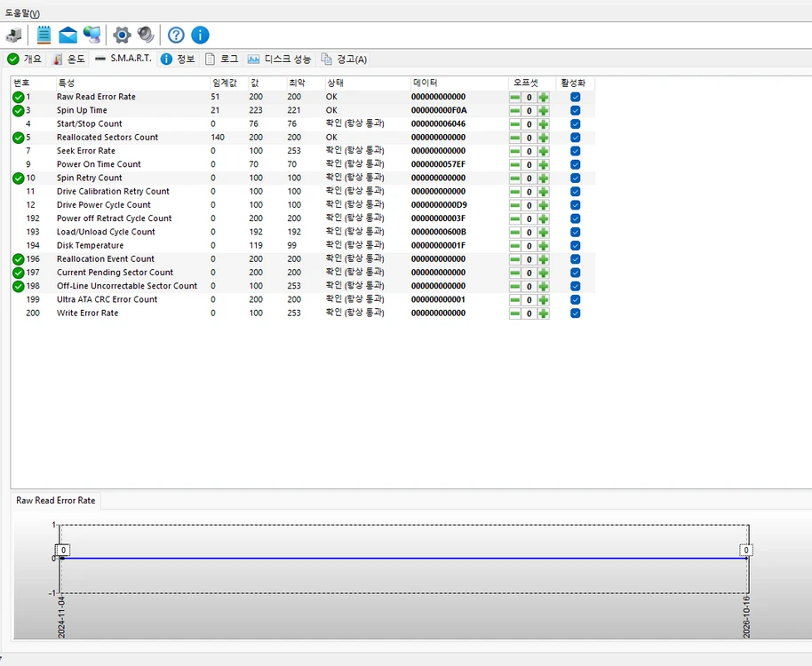Open help via the question mark icon
This screenshot has width=812, height=666.
176,36
